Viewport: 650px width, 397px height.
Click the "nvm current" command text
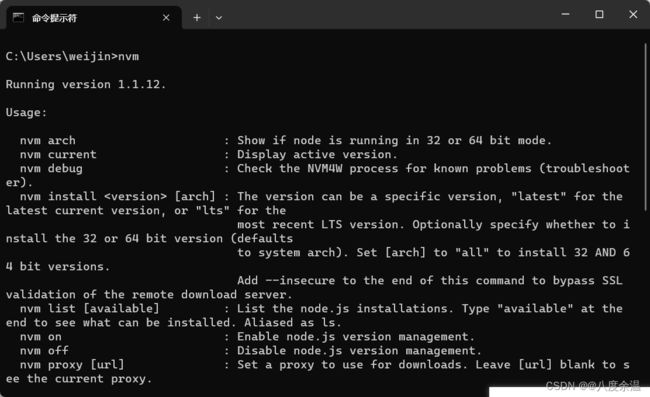click(x=58, y=155)
